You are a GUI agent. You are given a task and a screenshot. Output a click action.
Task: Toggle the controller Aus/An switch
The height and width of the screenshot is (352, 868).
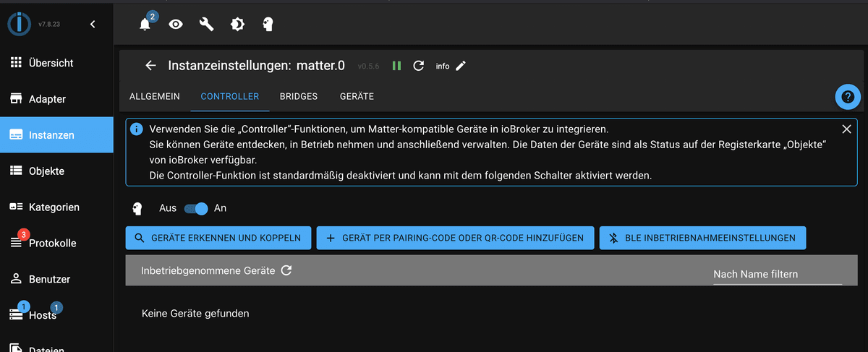pos(196,208)
